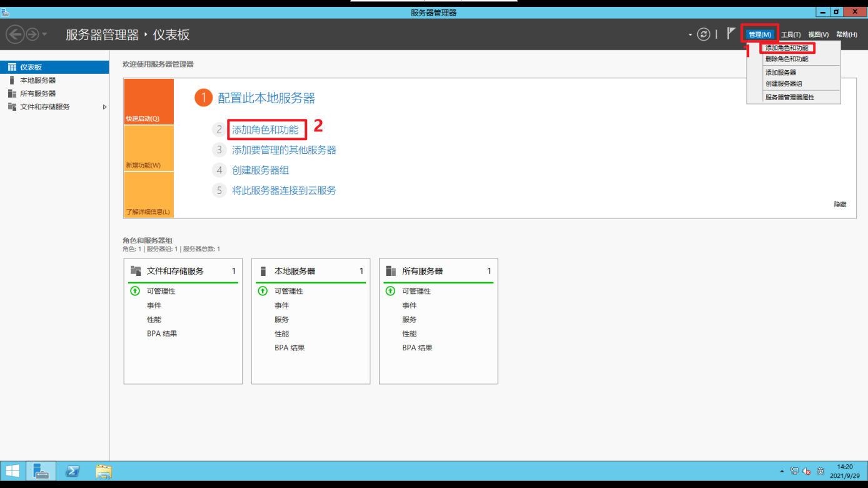This screenshot has height=488, width=868.
Task: Click the forward navigation arrow
Action: coord(32,34)
